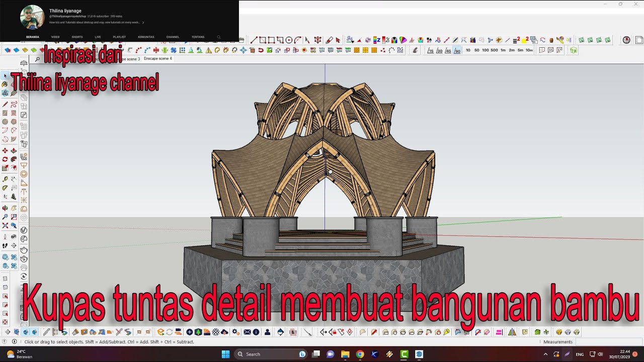Activate the Push/Pull tool
This screenshot has height=362, width=644.
14,150
